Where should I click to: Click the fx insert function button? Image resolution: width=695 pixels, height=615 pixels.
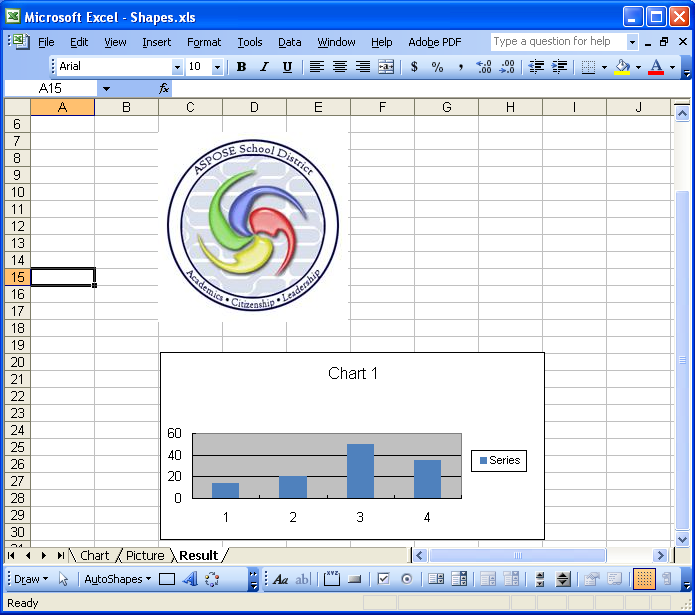[x=164, y=89]
